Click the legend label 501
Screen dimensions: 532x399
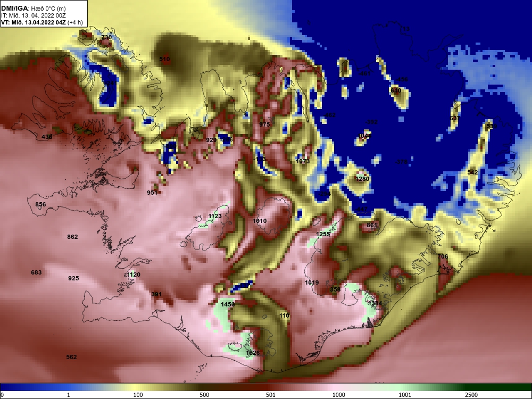click(x=271, y=395)
